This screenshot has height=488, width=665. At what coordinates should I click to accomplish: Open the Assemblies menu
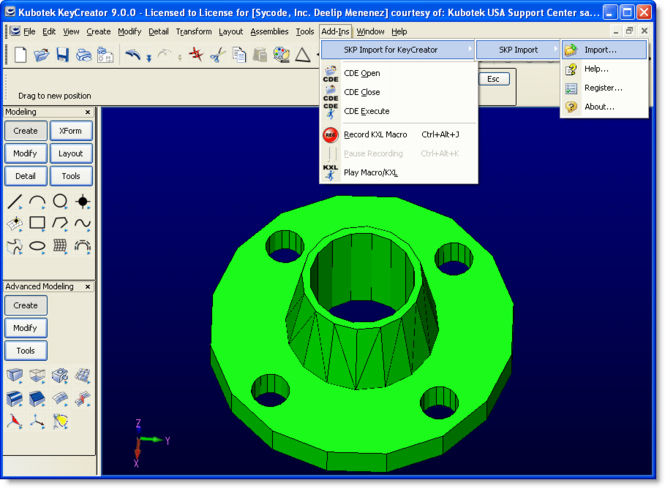pos(269,32)
